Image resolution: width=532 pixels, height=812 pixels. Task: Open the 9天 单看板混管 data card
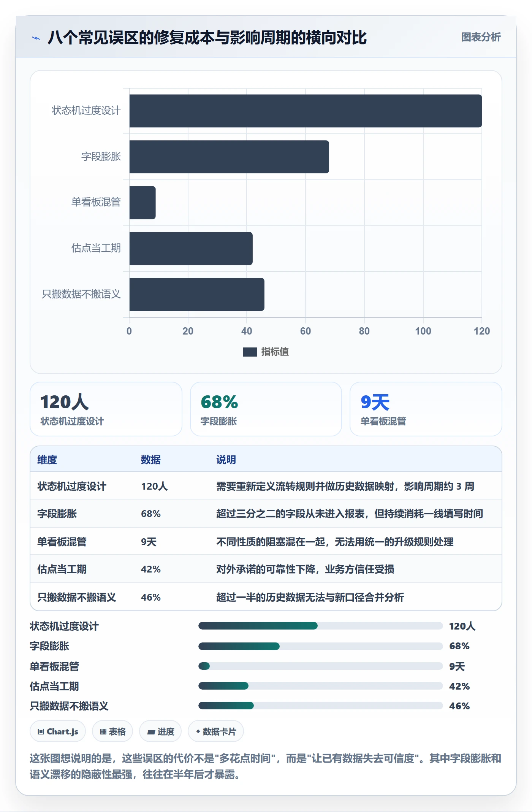pyautogui.click(x=426, y=409)
